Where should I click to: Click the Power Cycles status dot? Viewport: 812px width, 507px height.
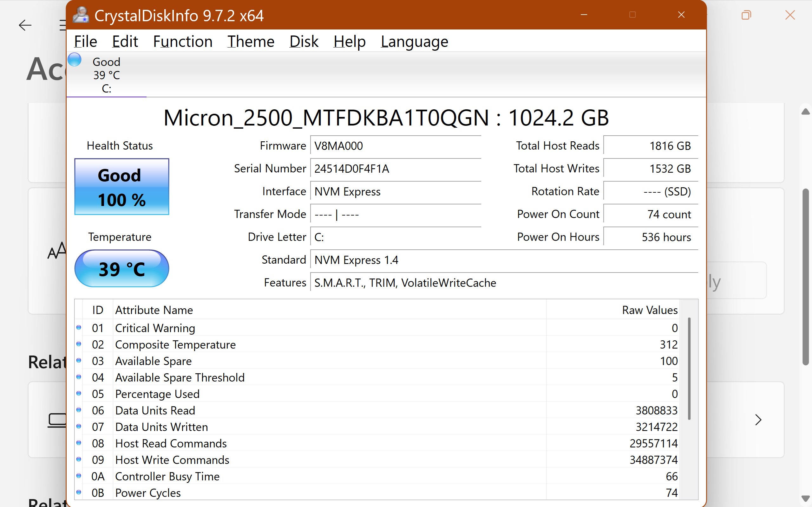(79, 492)
